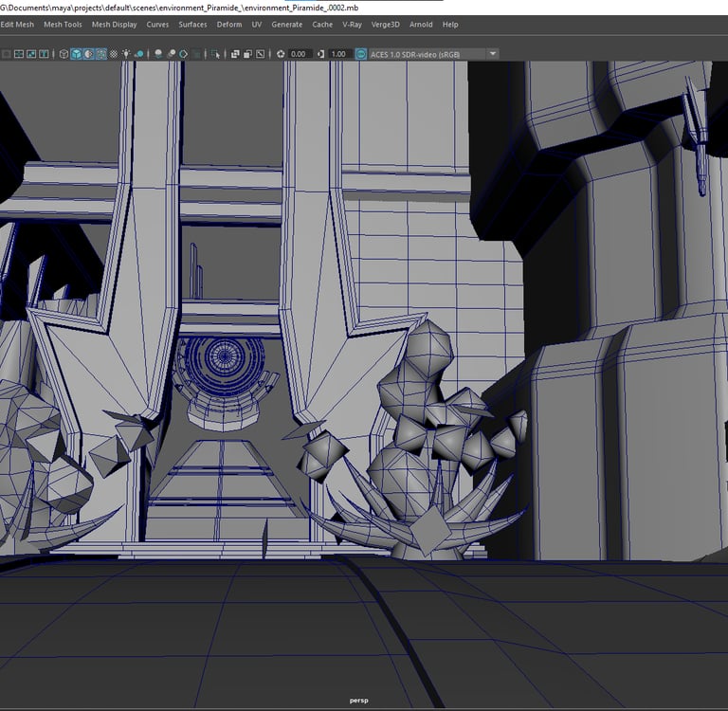Open the Verge3D menu
The height and width of the screenshot is (711, 728).
[x=385, y=25]
